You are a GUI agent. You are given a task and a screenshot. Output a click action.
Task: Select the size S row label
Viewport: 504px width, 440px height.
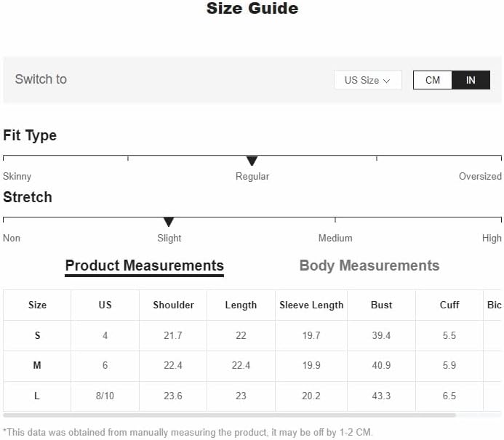[37, 335]
